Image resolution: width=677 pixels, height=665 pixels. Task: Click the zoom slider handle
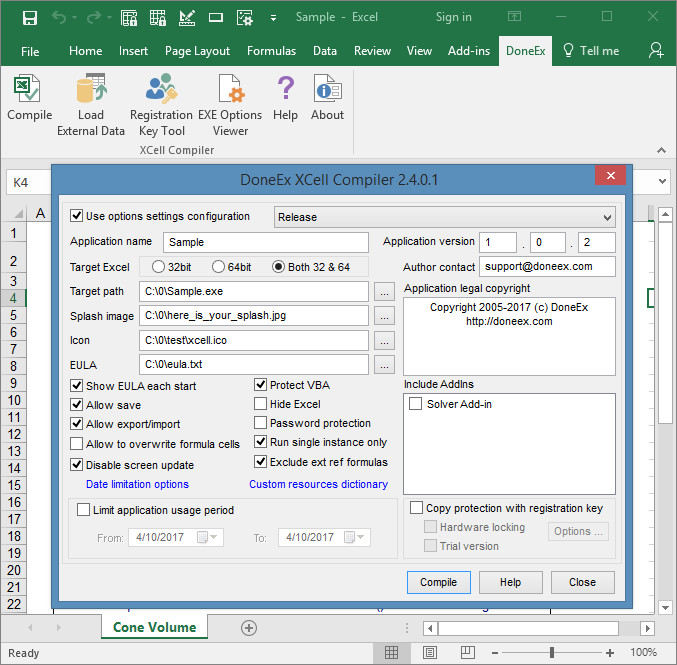552,653
